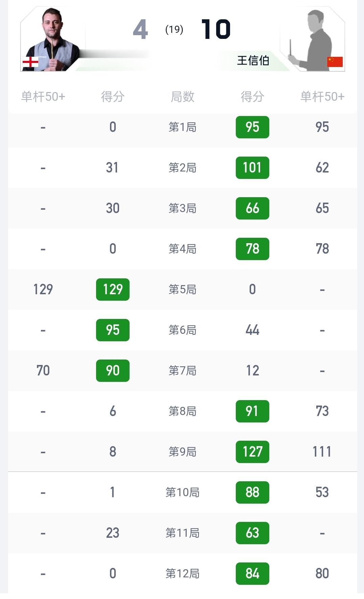
Task: Tap the player name 王信伯
Action: tap(253, 61)
